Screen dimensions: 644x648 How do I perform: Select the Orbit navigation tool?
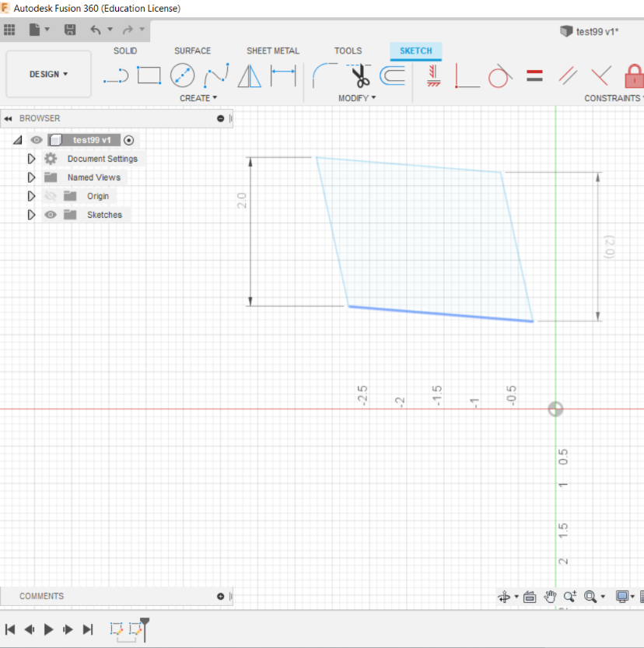pos(503,597)
